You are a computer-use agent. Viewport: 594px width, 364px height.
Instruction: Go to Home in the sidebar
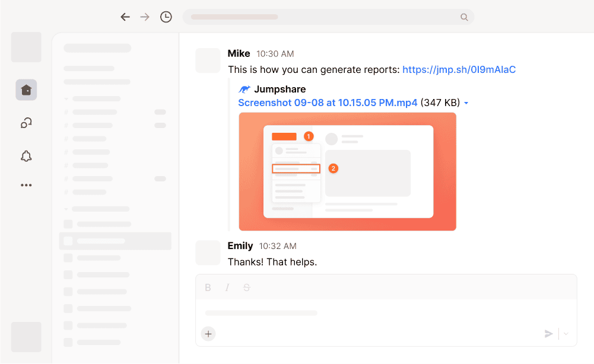pyautogui.click(x=26, y=90)
